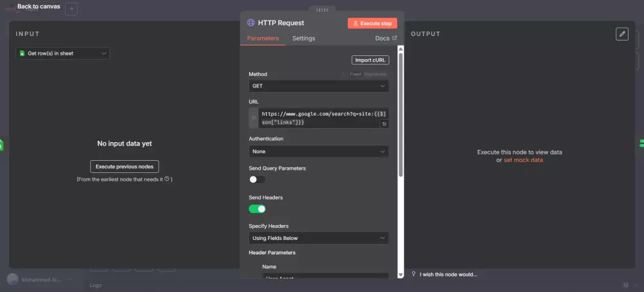Switch to the Settings tab
Image resolution: width=644 pixels, height=292 pixels.
(x=303, y=38)
